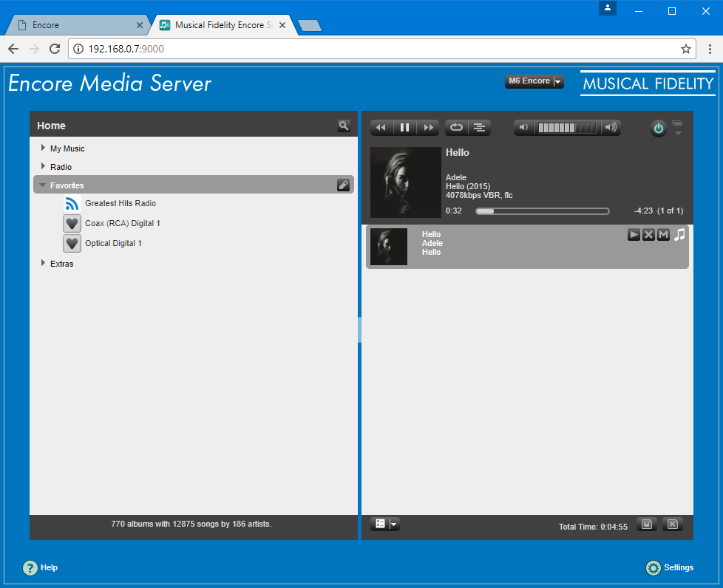Seek within the song progress bar

tap(543, 211)
